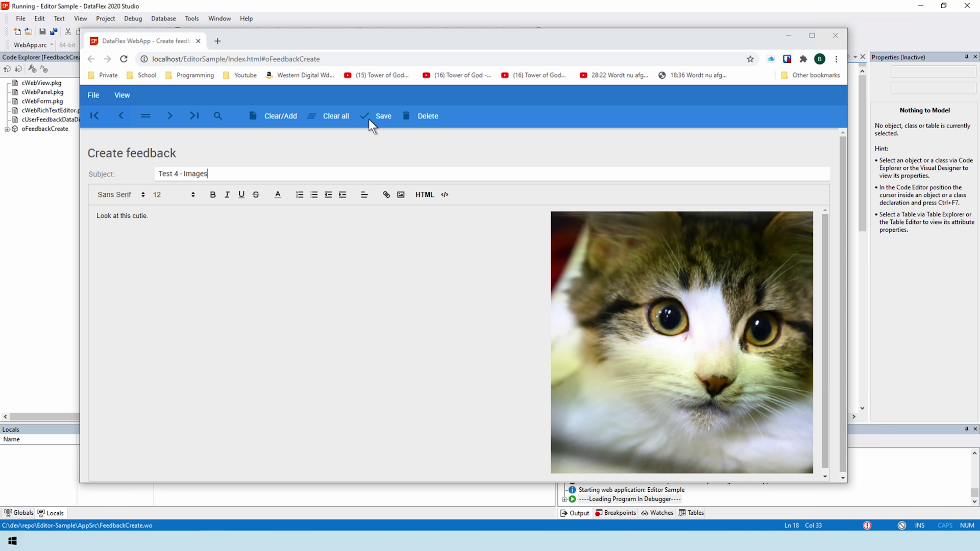
Task: Expand the oFeedbackCreate tree node
Action: (x=7, y=129)
